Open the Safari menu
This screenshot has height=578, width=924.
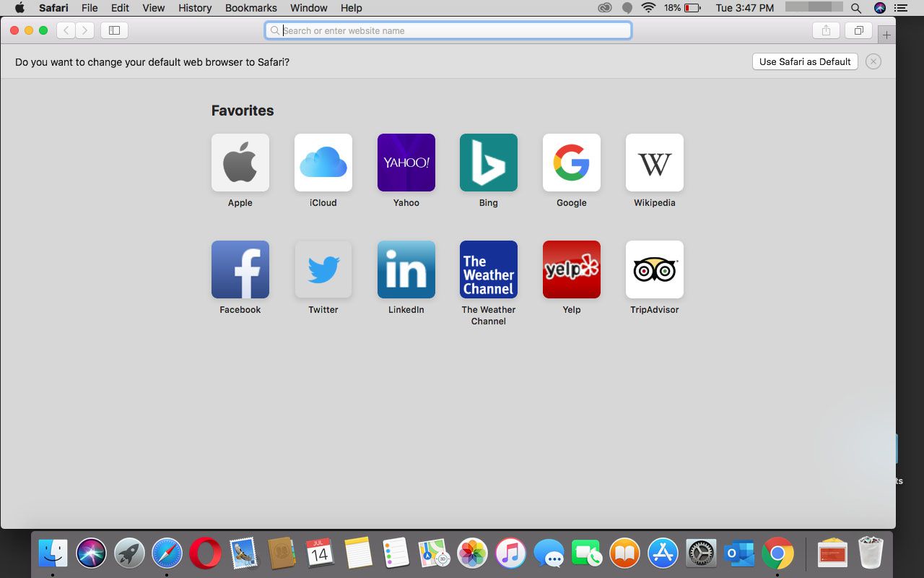[x=53, y=8]
